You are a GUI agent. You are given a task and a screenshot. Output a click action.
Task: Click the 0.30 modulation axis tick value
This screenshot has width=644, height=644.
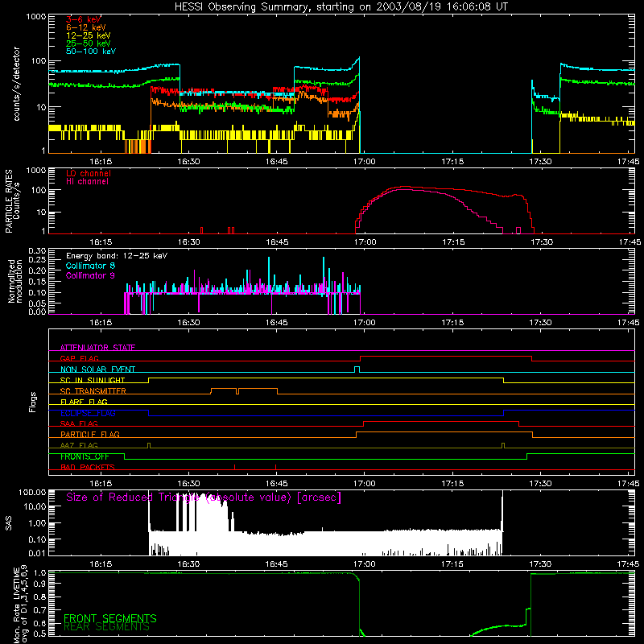37,251
